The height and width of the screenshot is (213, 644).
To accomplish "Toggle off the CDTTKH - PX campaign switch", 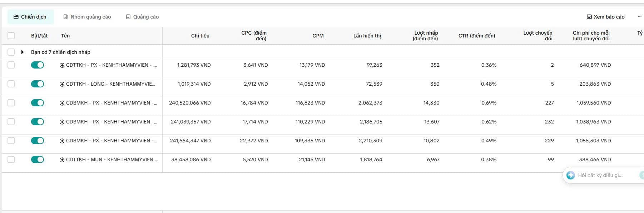I will pyautogui.click(x=38, y=65).
